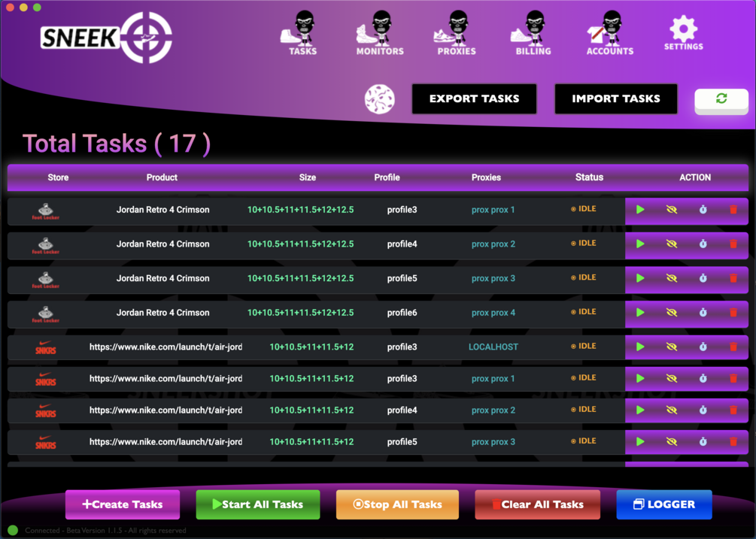Delete the SNKRS profile4 task
Image resolution: width=756 pixels, height=539 pixels.
point(733,410)
